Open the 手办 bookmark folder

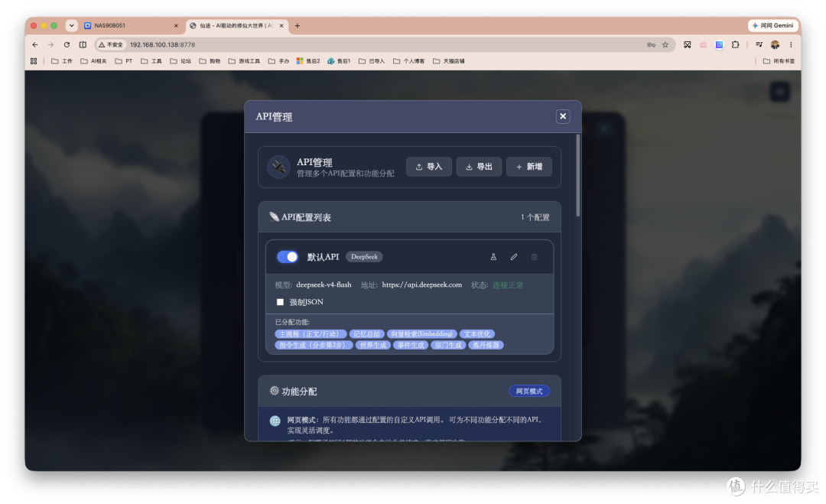(278, 61)
